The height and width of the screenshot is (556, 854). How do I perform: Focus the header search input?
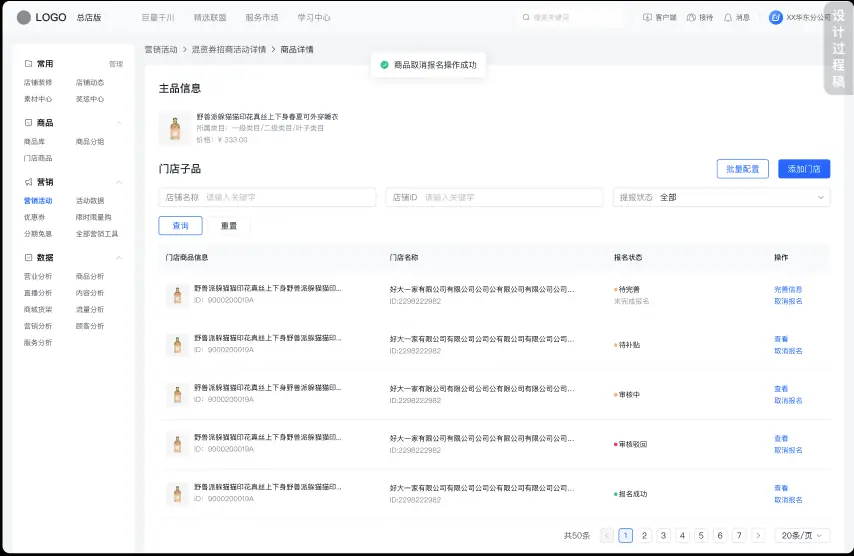click(x=571, y=17)
